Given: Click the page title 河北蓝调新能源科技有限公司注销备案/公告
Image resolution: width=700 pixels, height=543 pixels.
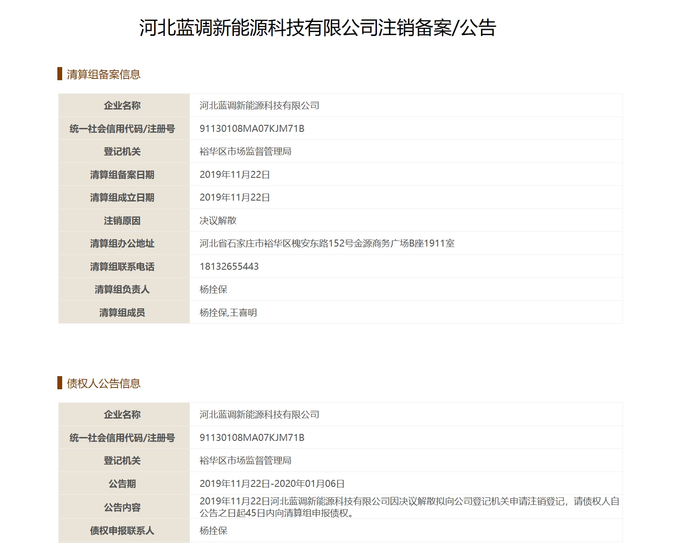Looking at the screenshot, I should pyautogui.click(x=317, y=28).
